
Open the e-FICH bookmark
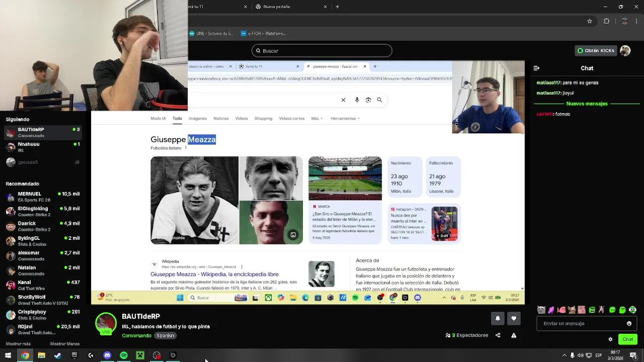[x=263, y=34]
